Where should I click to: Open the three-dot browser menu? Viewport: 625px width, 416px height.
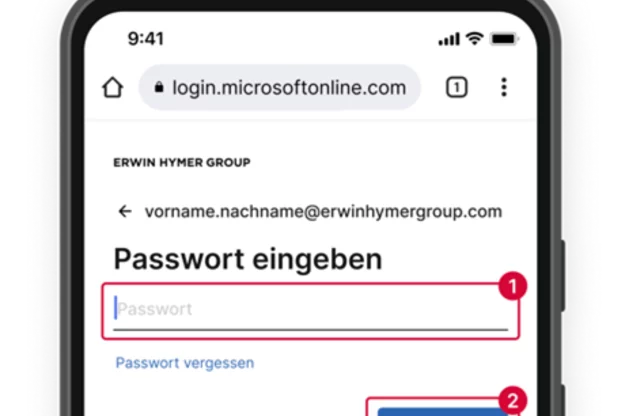(x=504, y=87)
